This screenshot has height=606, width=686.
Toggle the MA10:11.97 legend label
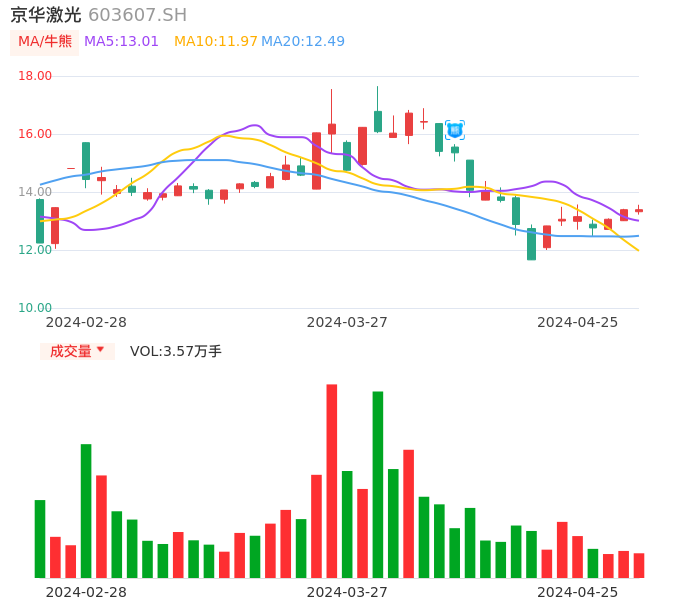pos(215,42)
